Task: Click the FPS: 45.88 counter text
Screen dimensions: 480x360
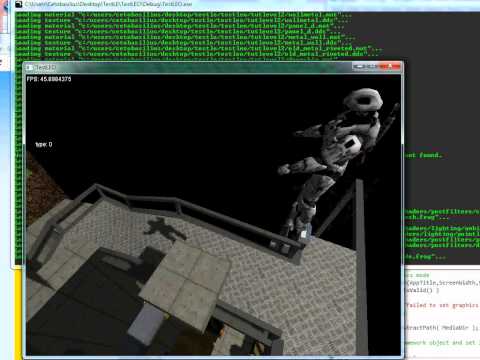Action: (49, 79)
